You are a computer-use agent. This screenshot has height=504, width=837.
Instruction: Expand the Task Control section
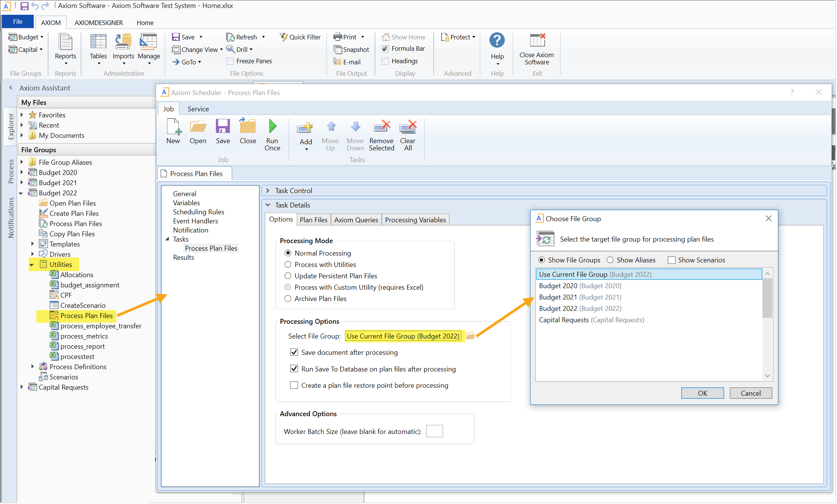pyautogui.click(x=268, y=191)
